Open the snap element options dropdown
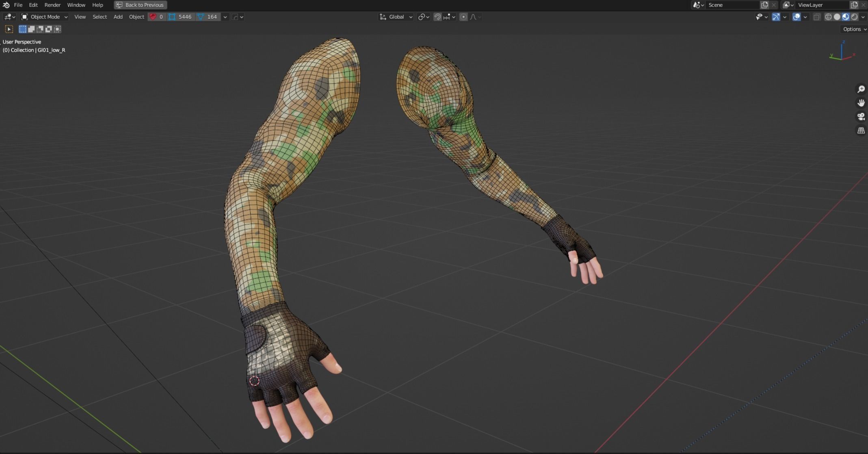868x454 pixels. click(x=449, y=17)
